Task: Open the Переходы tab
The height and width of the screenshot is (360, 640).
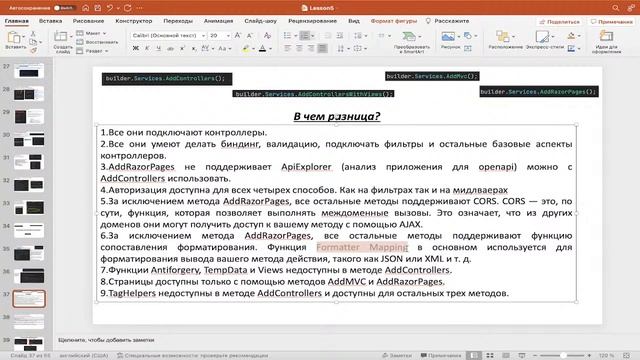Action: click(x=178, y=21)
